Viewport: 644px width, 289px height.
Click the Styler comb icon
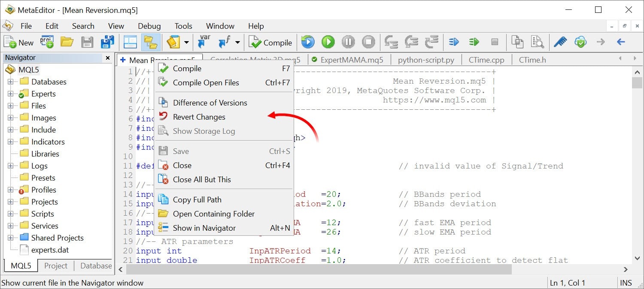pyautogui.click(x=560, y=42)
